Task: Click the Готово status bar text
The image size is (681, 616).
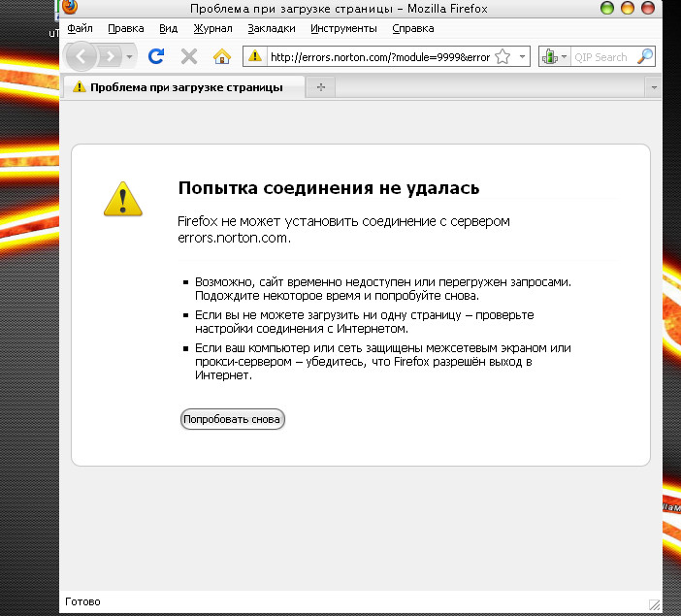Action: [82, 601]
